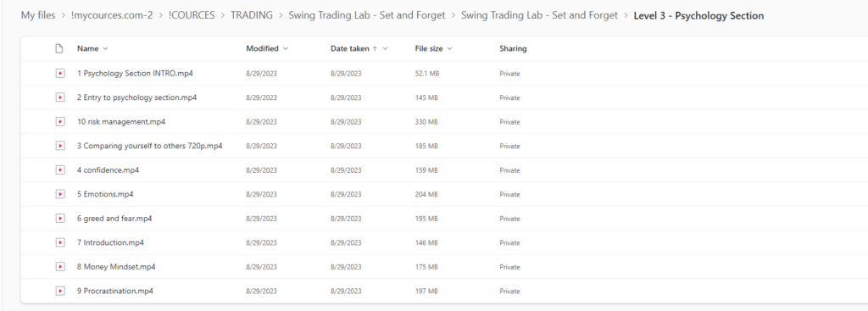Click video icon for Psychology Section INTRO
Viewport: 868px width, 311px height.
pyautogui.click(x=60, y=73)
